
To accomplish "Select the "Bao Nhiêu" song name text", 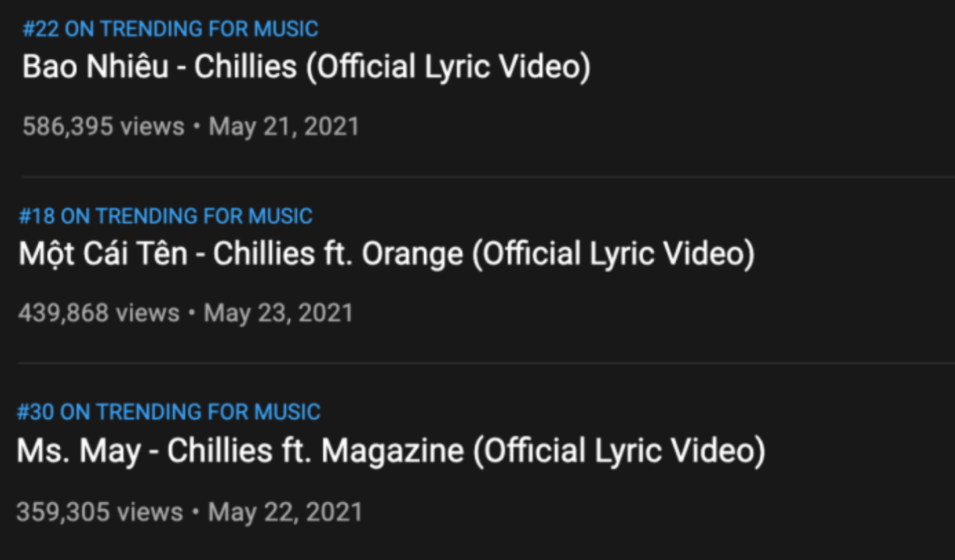I will [95, 67].
